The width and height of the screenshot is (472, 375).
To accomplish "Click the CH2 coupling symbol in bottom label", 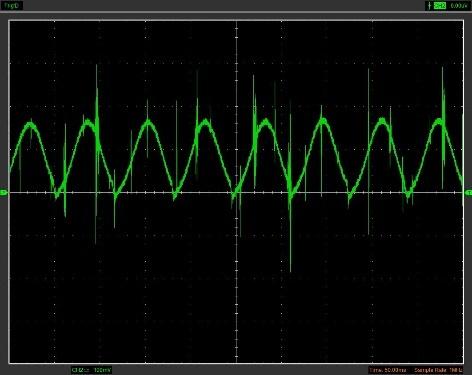I will [x=86, y=370].
